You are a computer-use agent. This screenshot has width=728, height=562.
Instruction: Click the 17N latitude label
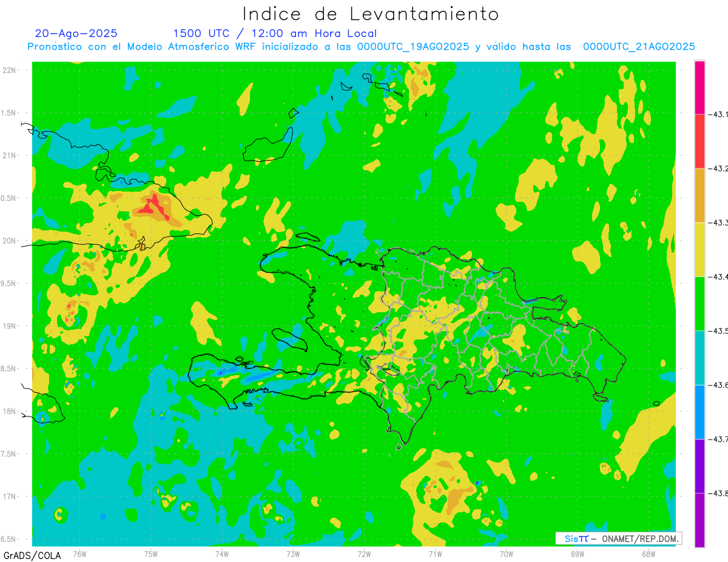(10, 497)
